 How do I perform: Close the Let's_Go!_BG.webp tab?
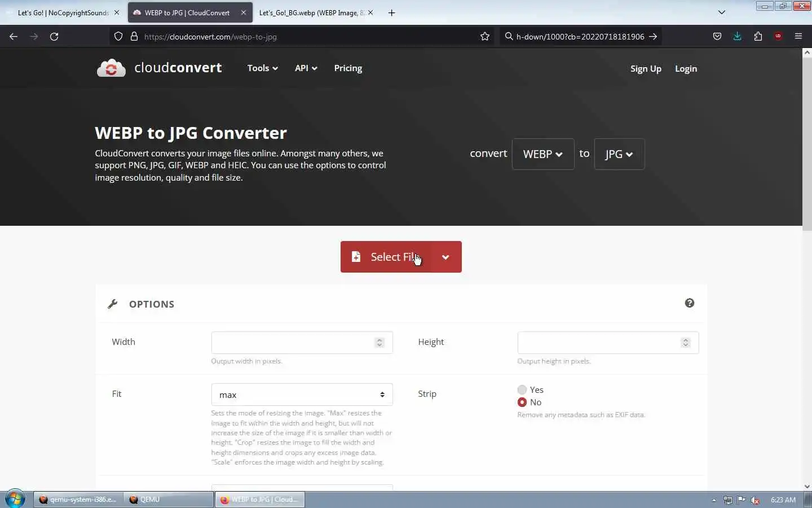370,12
